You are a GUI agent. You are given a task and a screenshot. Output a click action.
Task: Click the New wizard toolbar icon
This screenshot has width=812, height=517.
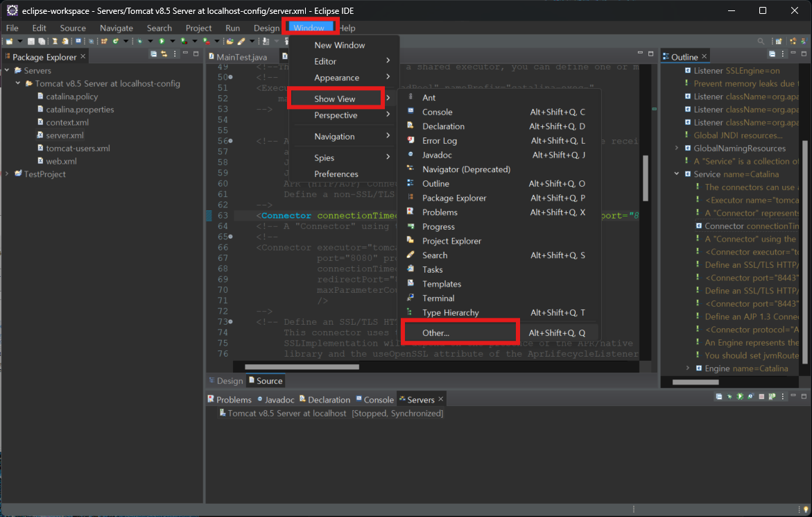(x=9, y=41)
